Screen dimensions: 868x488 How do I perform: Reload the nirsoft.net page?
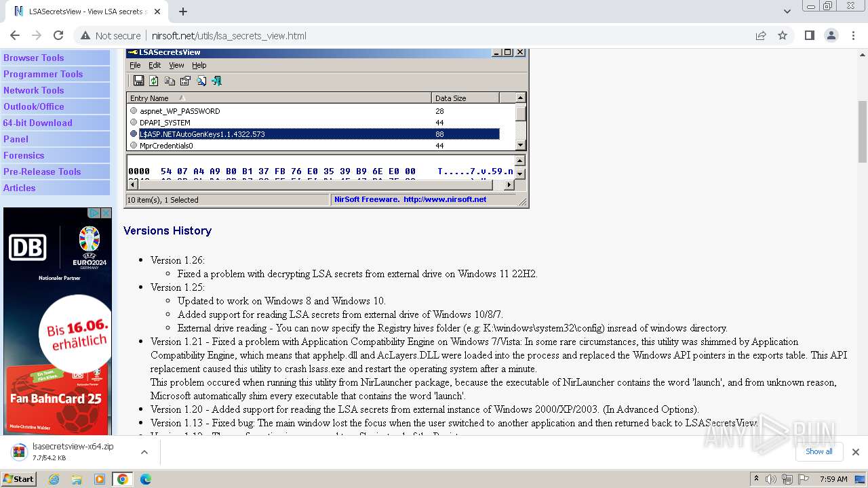(x=58, y=36)
